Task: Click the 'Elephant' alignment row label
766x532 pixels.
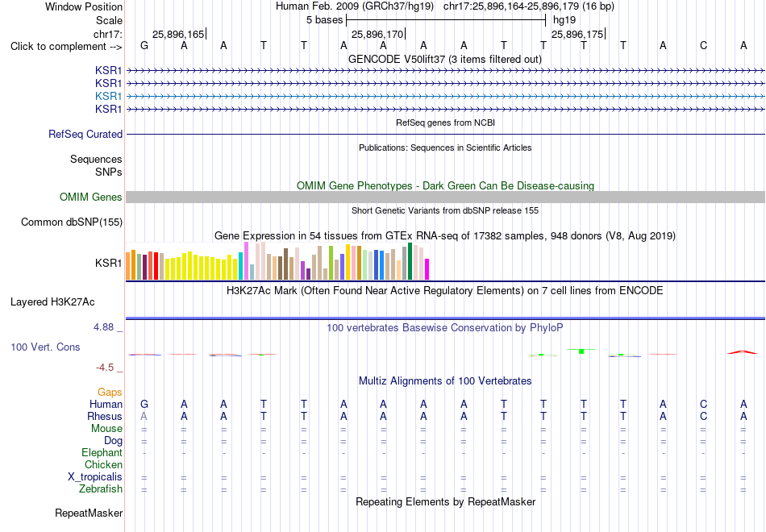Action: [102, 453]
